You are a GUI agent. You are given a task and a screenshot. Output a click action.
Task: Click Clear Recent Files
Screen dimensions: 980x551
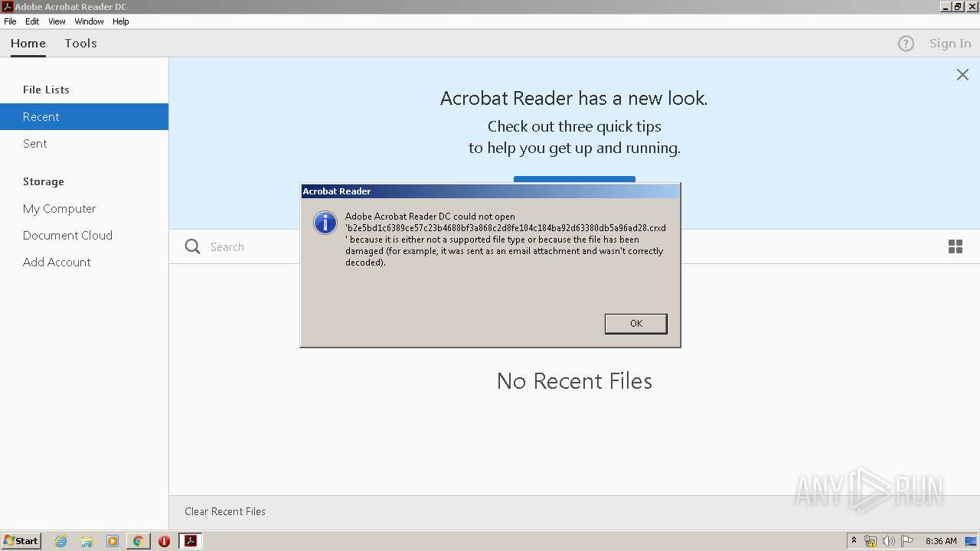click(225, 511)
